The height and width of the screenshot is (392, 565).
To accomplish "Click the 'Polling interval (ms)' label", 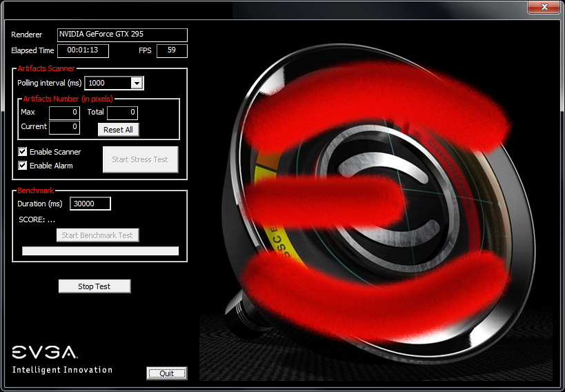I will click(x=50, y=83).
